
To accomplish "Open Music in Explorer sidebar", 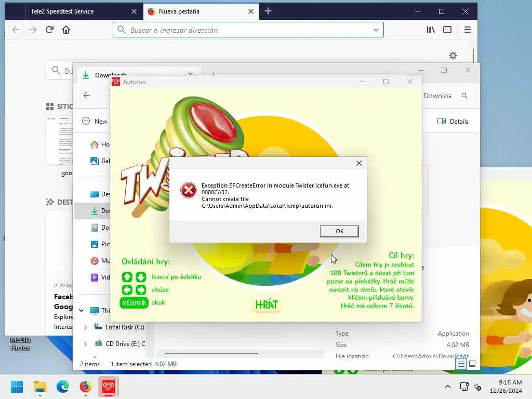I will pyautogui.click(x=100, y=261).
